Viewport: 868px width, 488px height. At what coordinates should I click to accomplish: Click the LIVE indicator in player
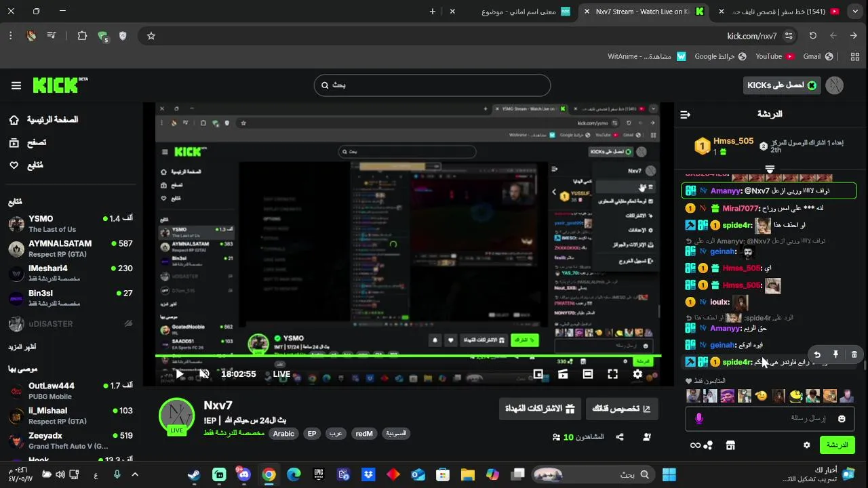(x=281, y=374)
